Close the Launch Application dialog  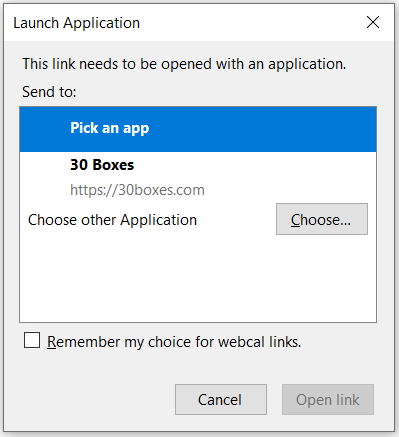click(x=373, y=22)
